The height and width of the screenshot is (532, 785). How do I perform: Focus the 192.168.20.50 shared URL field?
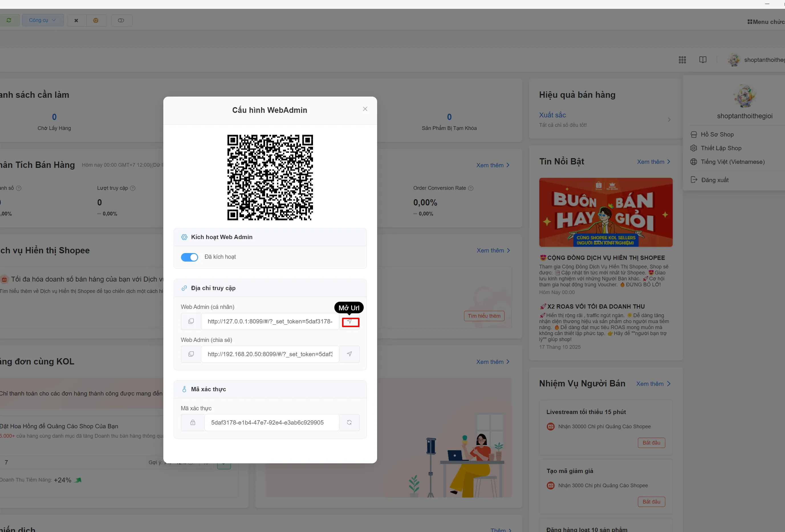pyautogui.click(x=270, y=354)
